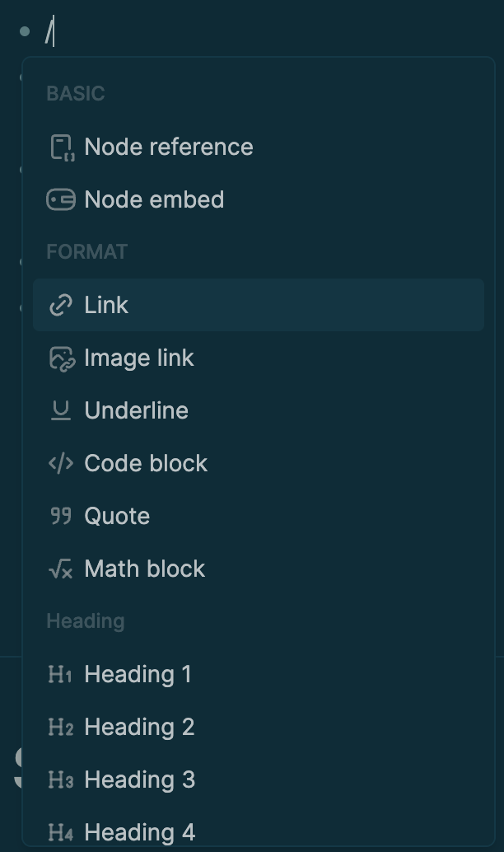This screenshot has width=504, height=852.
Task: Click the Code block brackets icon
Action: (61, 463)
